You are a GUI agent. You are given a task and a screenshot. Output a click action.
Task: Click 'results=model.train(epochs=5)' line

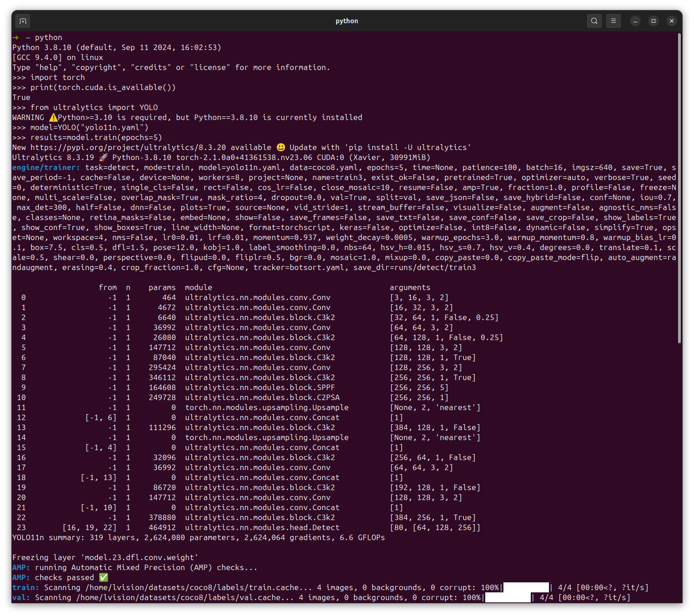click(87, 137)
